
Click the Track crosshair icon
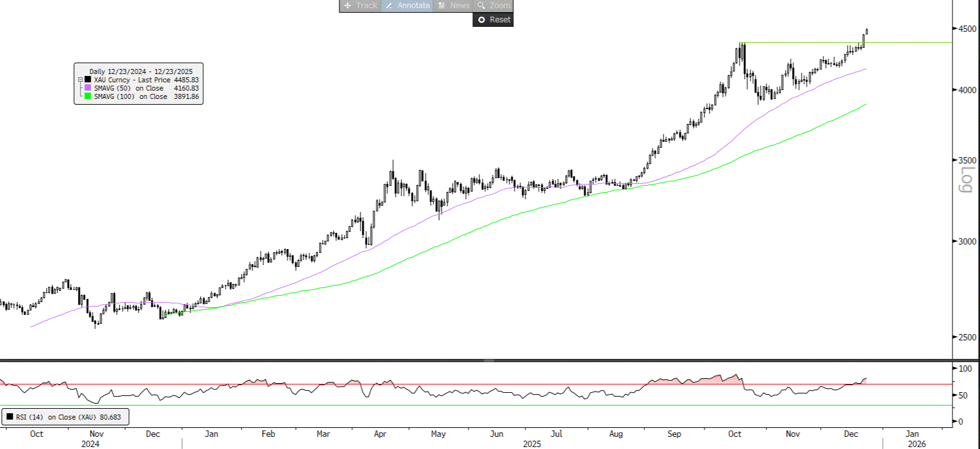[347, 6]
